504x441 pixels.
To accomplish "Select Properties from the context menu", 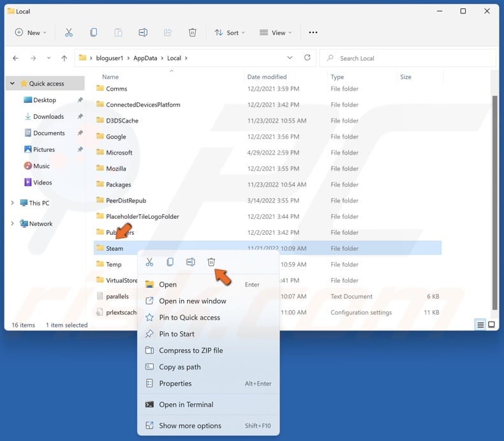I will pos(175,384).
